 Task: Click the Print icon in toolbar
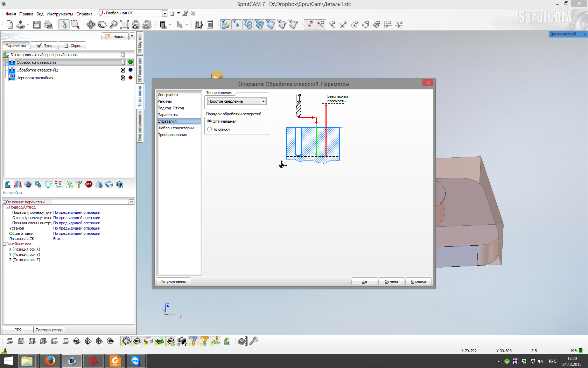coord(48,25)
